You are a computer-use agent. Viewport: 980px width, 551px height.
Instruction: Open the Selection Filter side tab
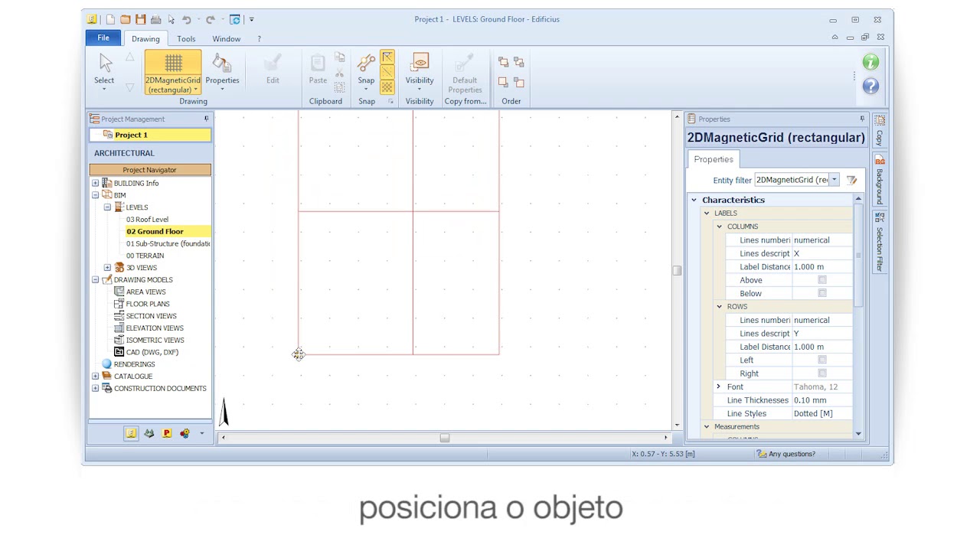[880, 242]
